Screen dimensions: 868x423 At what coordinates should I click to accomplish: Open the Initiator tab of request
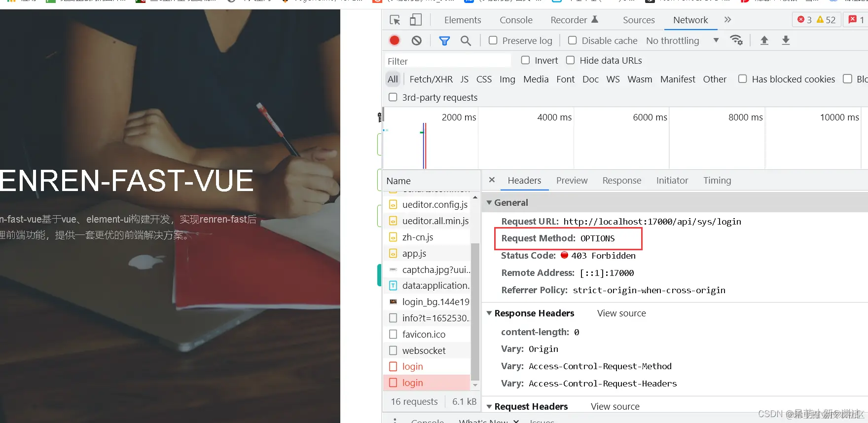tap(672, 180)
